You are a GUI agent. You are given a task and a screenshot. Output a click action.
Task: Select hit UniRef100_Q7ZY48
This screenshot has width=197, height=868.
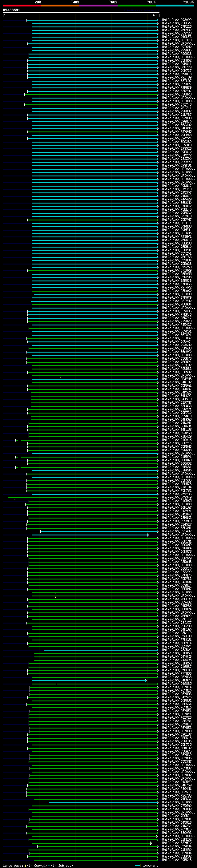coord(177,104)
